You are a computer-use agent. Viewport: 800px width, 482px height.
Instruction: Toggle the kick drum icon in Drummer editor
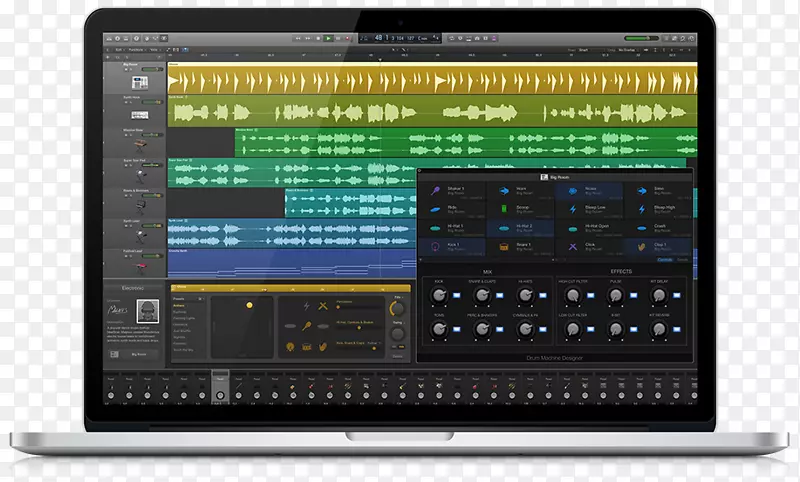(x=290, y=347)
